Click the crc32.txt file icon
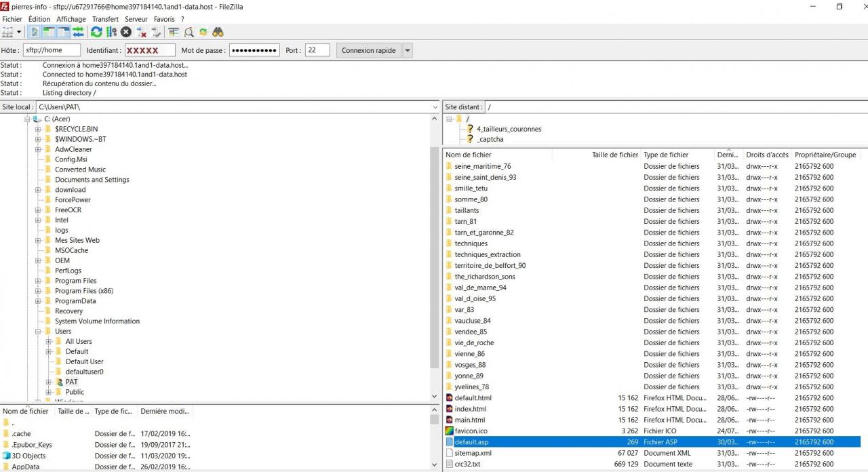Viewport: 868px width, 472px height. click(449, 464)
